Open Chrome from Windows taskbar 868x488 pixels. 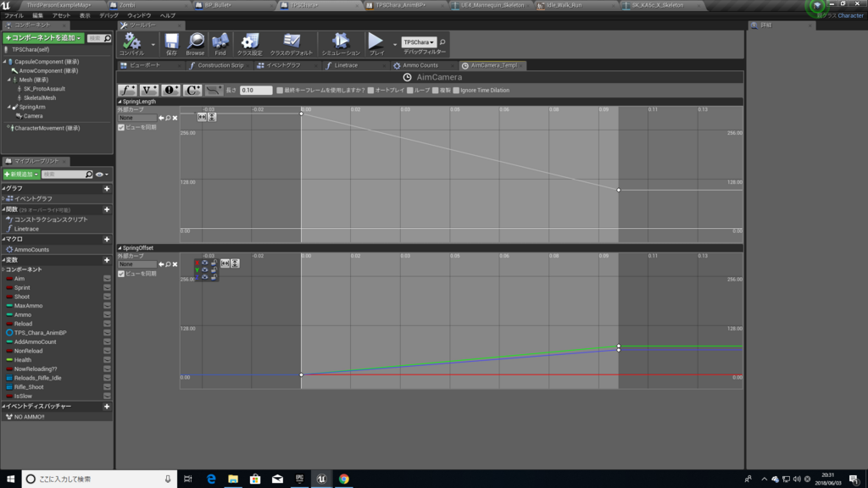pos(344,480)
